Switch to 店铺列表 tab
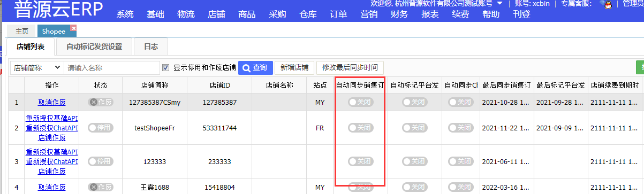The width and height of the screenshot is (644, 194). tap(31, 46)
